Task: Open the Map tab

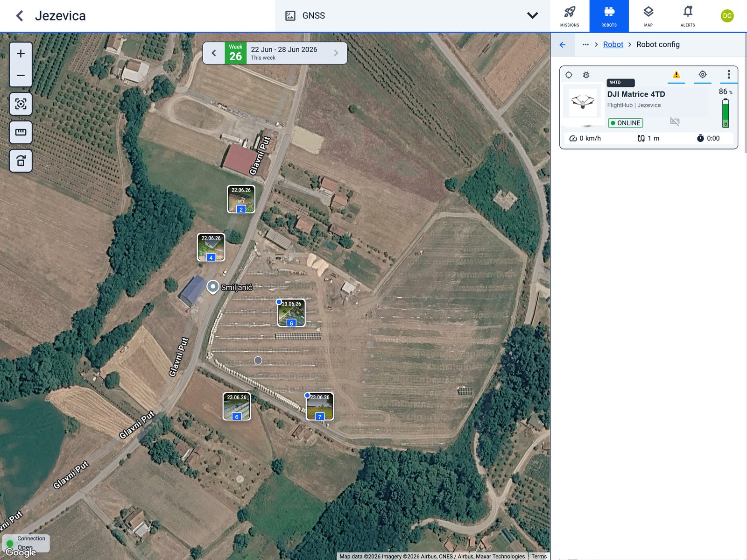Action: click(648, 16)
